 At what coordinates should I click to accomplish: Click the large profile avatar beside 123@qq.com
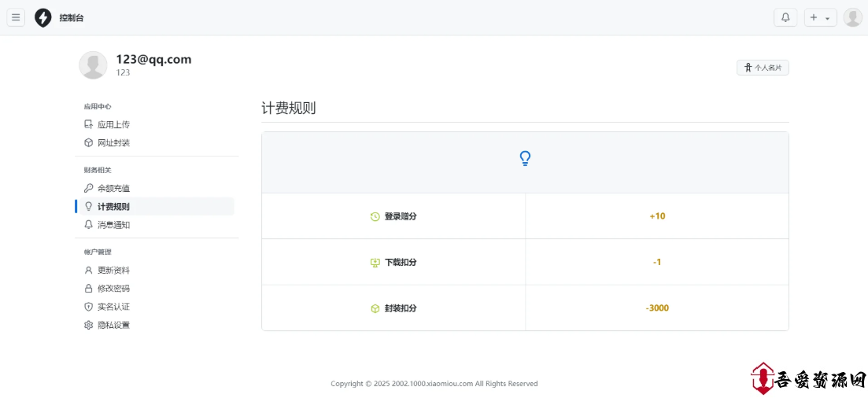[x=93, y=65]
